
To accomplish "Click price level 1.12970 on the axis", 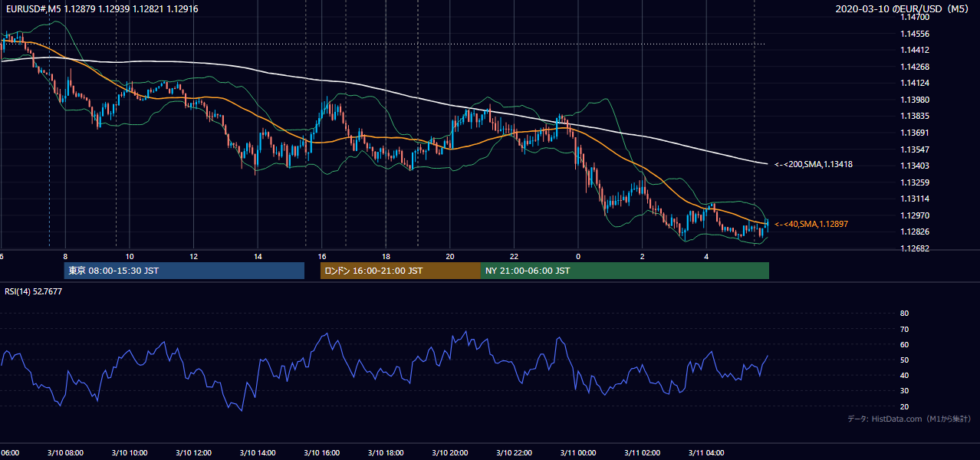I will point(915,215).
